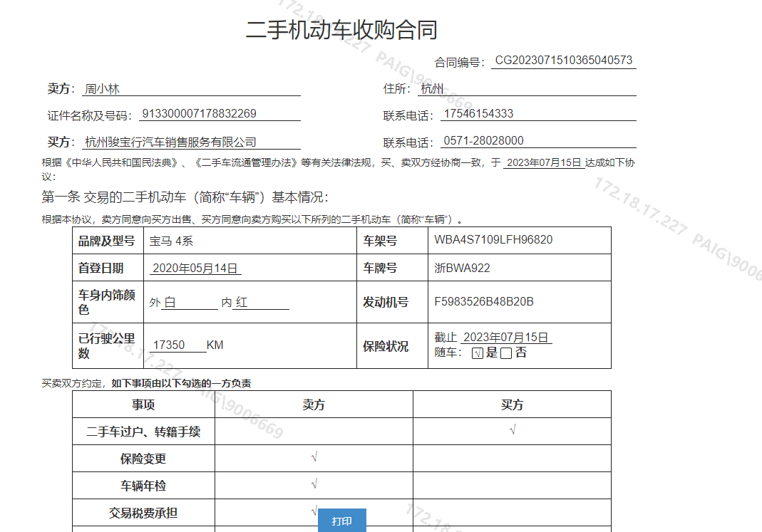Screen dimensions: 762x532
Task: Click the 发动机号 label cell
Action: pyautogui.click(x=392, y=303)
